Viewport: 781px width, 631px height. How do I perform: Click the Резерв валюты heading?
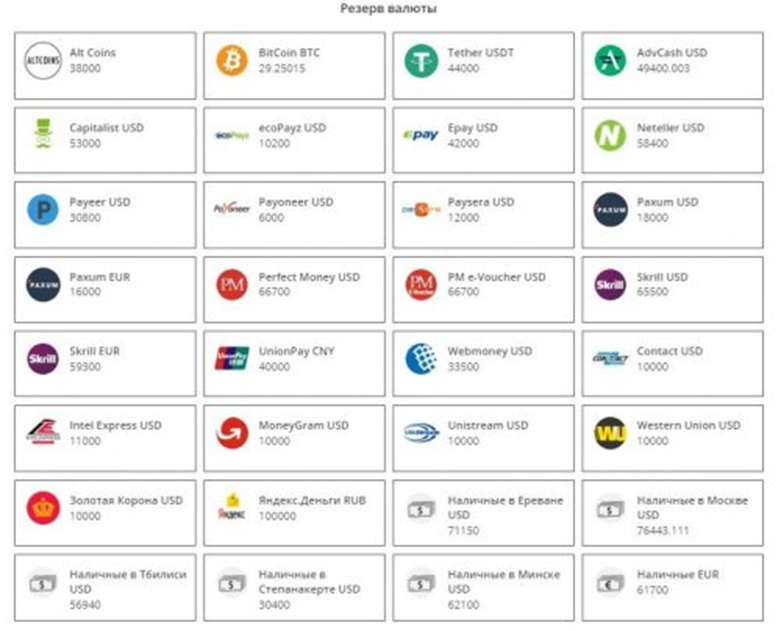(x=390, y=9)
